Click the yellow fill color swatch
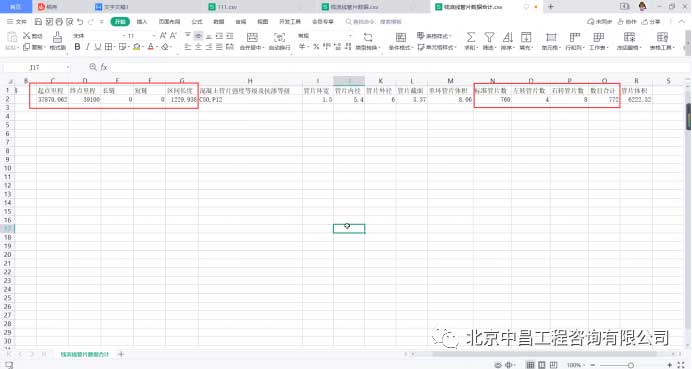692x369 pixels. point(137,47)
